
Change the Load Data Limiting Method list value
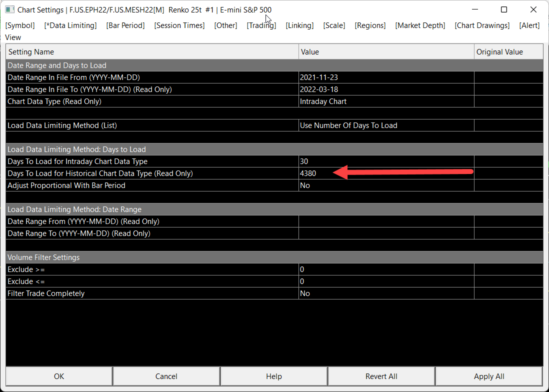(x=386, y=125)
